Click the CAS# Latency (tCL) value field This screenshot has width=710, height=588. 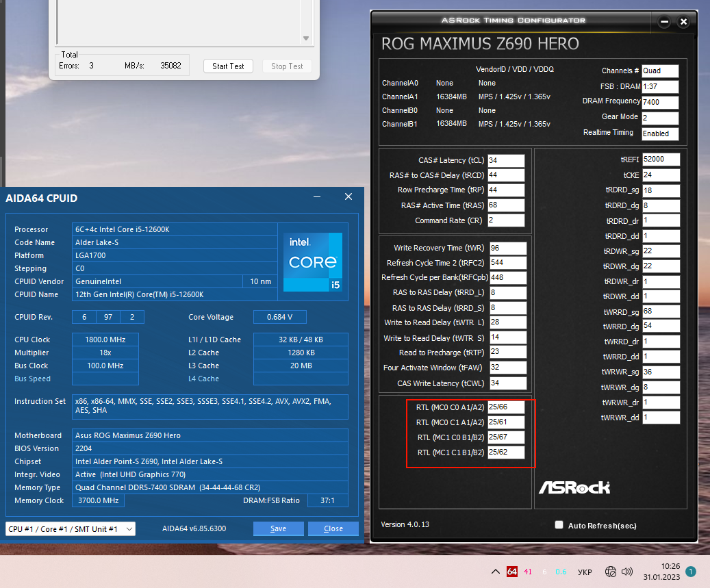click(506, 160)
